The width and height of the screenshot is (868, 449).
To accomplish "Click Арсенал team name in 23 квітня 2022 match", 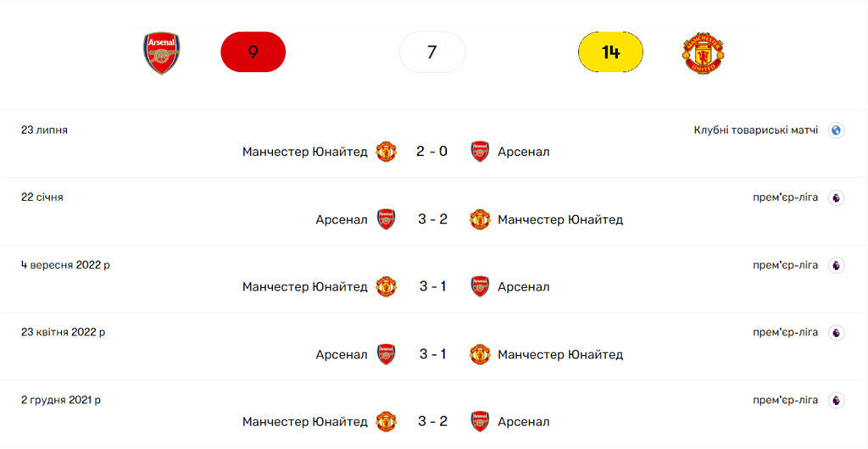I will (342, 354).
